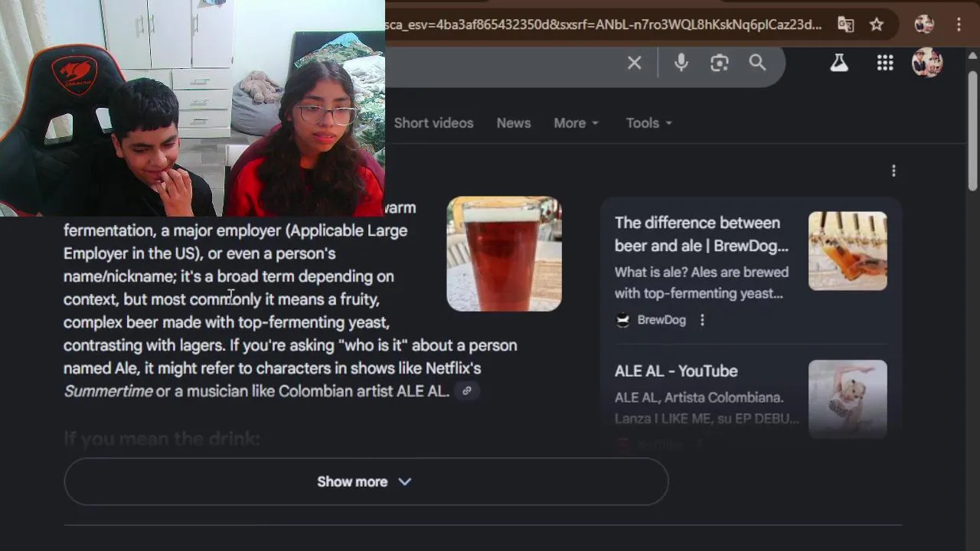Click source link chip after ALE AL

pyautogui.click(x=467, y=391)
